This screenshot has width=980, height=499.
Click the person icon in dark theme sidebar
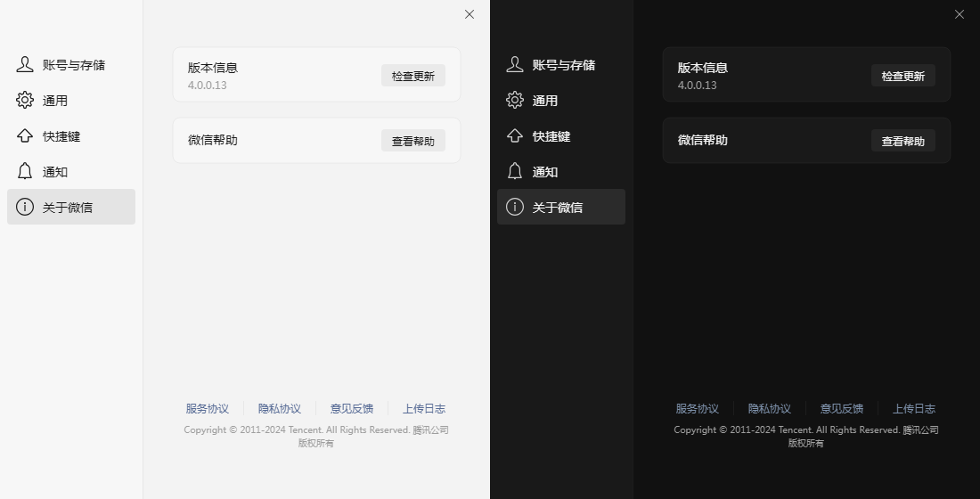(x=515, y=64)
